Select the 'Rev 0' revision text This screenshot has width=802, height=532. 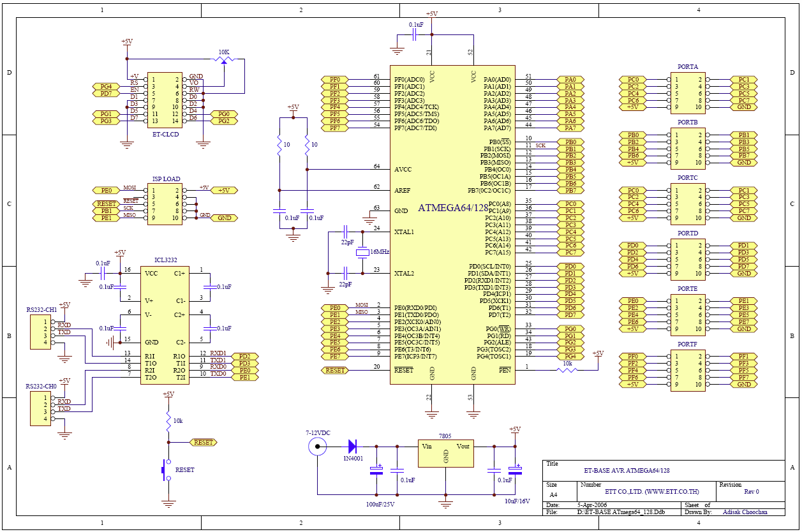click(x=752, y=491)
